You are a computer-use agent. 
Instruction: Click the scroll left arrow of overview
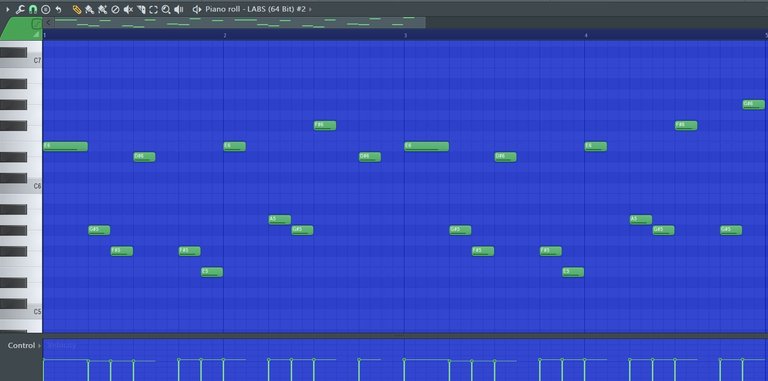coord(48,22)
